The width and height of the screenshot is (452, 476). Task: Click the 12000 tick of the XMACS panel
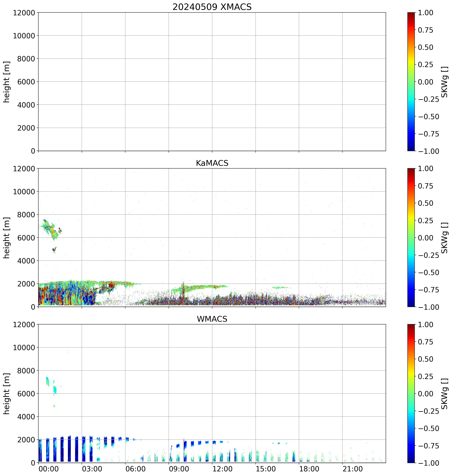pyautogui.click(x=24, y=13)
